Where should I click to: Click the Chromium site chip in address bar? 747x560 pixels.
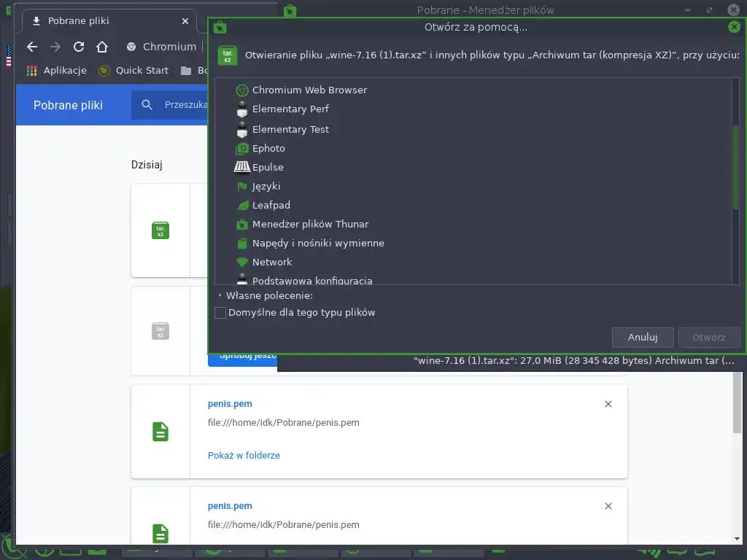(162, 47)
